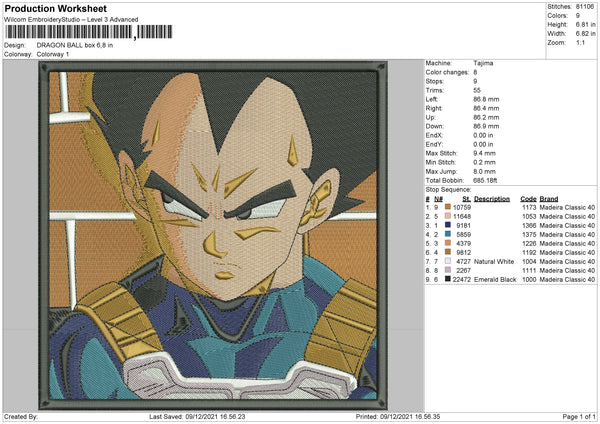Click the Total Bobbin value '685.18ft'

[x=485, y=180]
